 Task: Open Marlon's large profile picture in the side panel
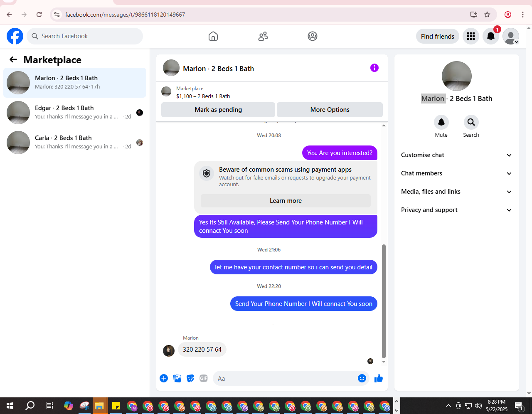coord(457,76)
